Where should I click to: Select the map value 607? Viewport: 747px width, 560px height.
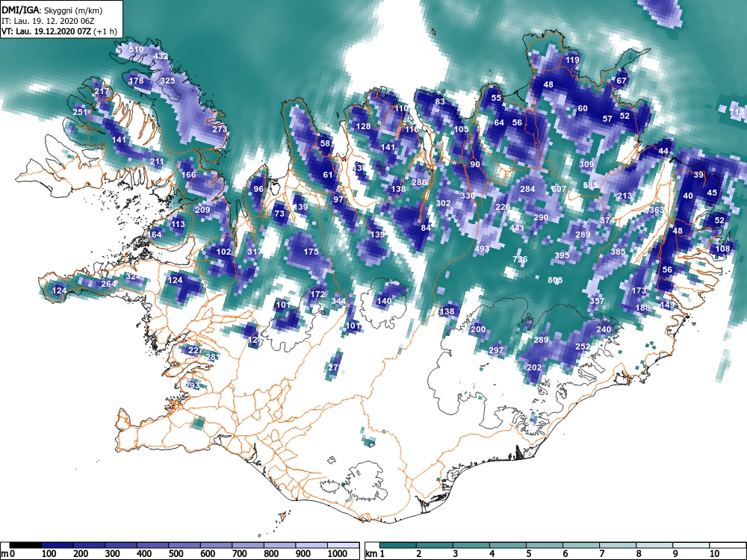pos(559,189)
